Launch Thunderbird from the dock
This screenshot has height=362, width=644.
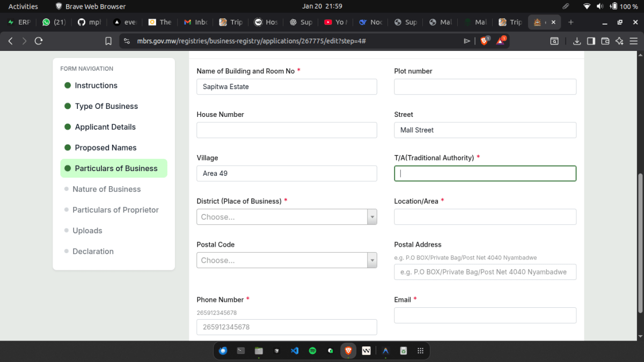click(223, 351)
